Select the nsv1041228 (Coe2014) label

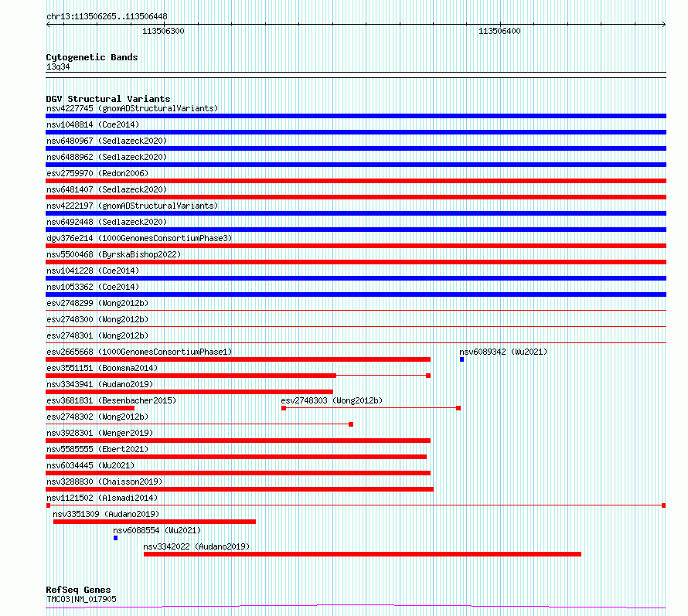[x=93, y=271]
